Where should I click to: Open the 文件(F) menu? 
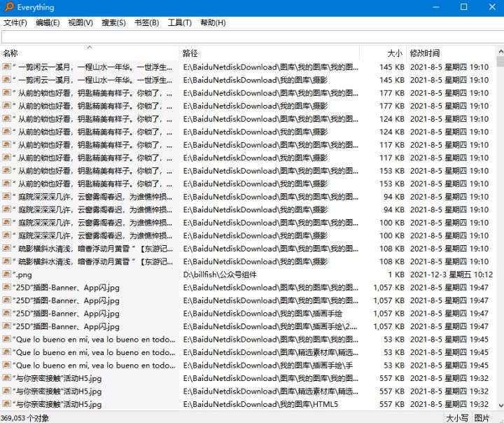click(15, 22)
